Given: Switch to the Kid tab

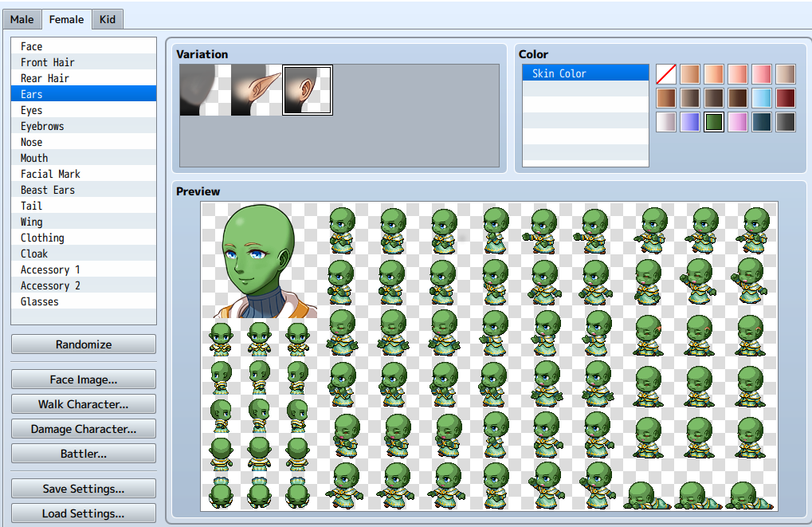Looking at the screenshot, I should click(108, 20).
